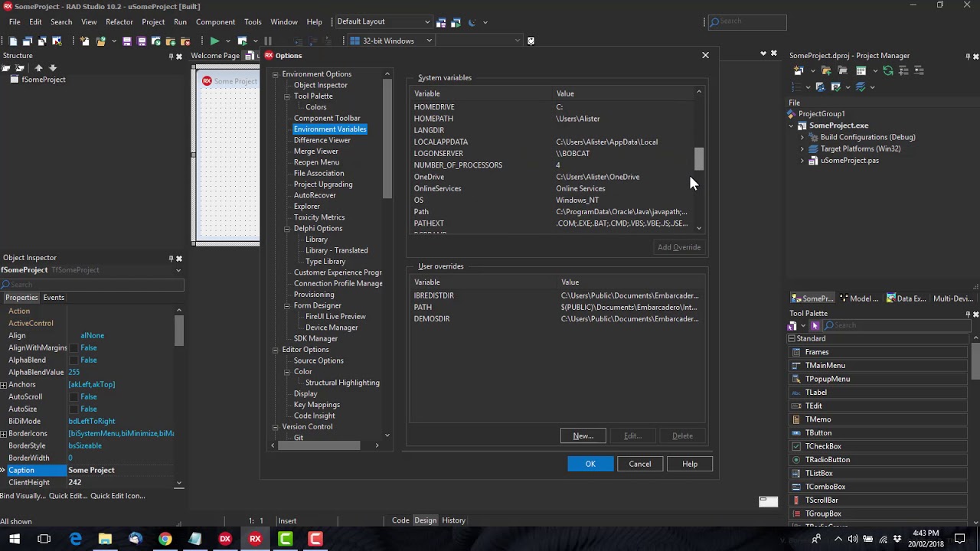This screenshot has width=980, height=551.
Task: Click the green Run arrow in toolbar
Action: point(214,41)
